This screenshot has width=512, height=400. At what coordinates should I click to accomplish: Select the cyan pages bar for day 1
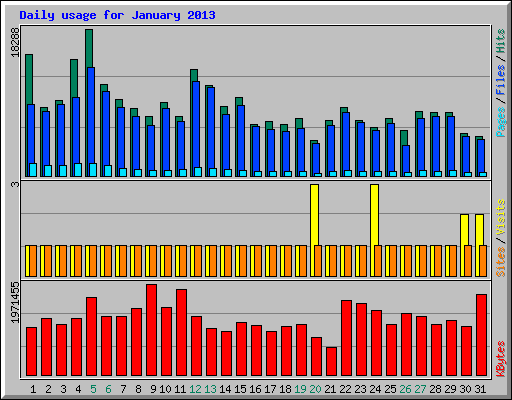coord(33,170)
